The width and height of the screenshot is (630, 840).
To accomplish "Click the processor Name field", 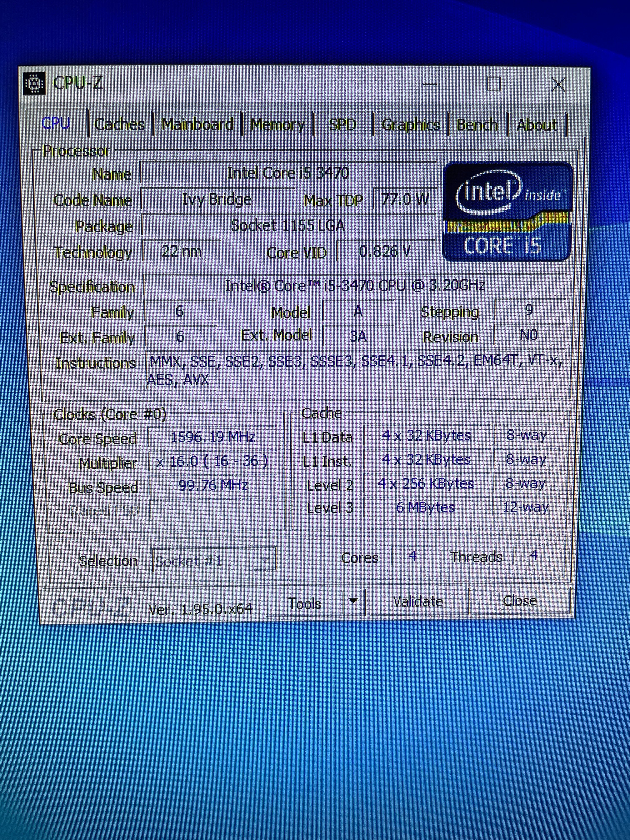I will 288,173.
